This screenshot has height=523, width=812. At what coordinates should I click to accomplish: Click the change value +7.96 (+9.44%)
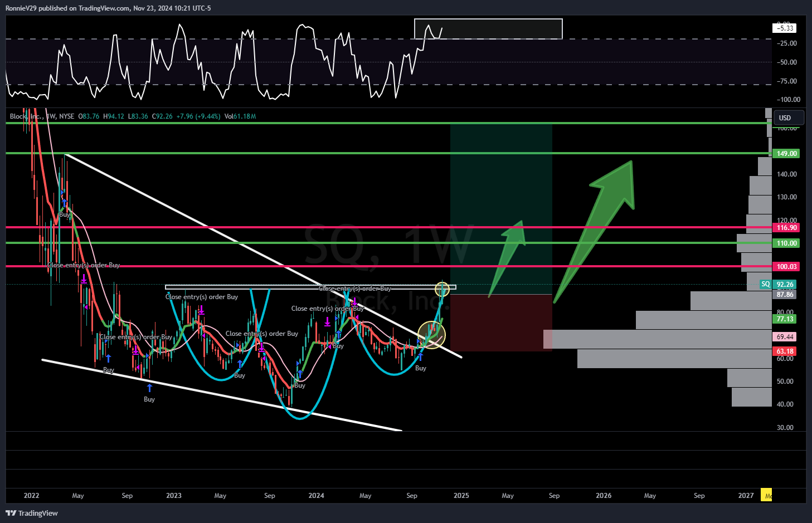(x=198, y=116)
